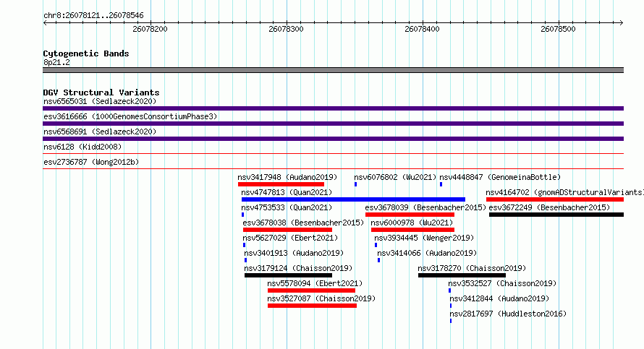Click ruler position 26078400
The height and width of the screenshot is (349, 644).
tap(422, 29)
